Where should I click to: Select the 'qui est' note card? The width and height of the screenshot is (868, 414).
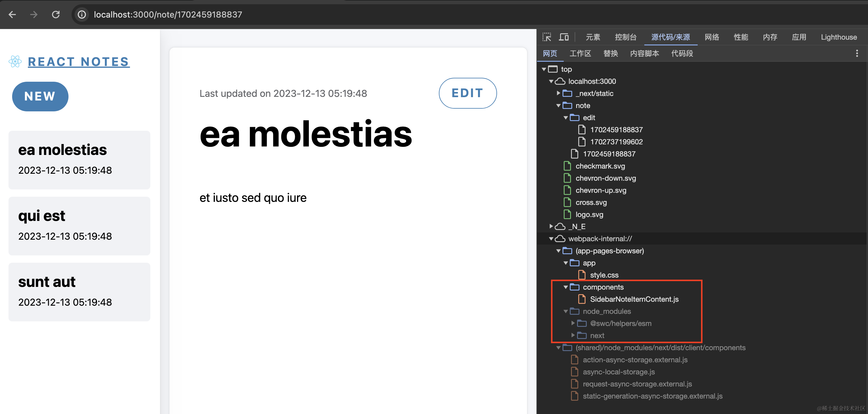click(79, 226)
